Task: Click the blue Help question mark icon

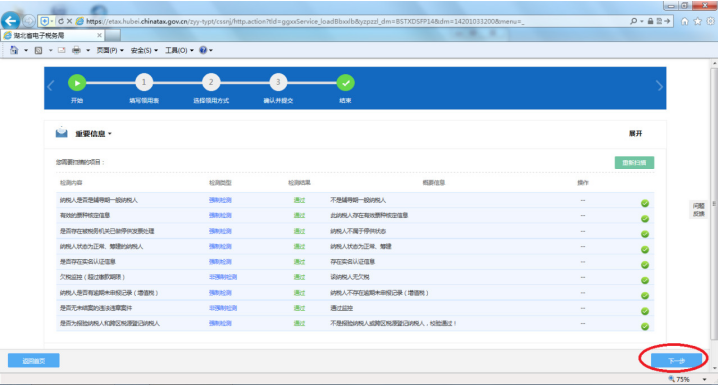Action: click(x=203, y=50)
